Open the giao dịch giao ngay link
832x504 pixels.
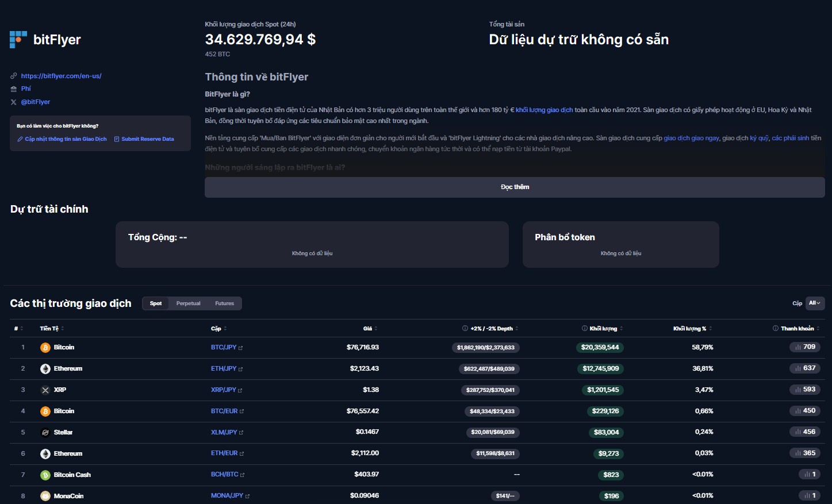tap(691, 138)
